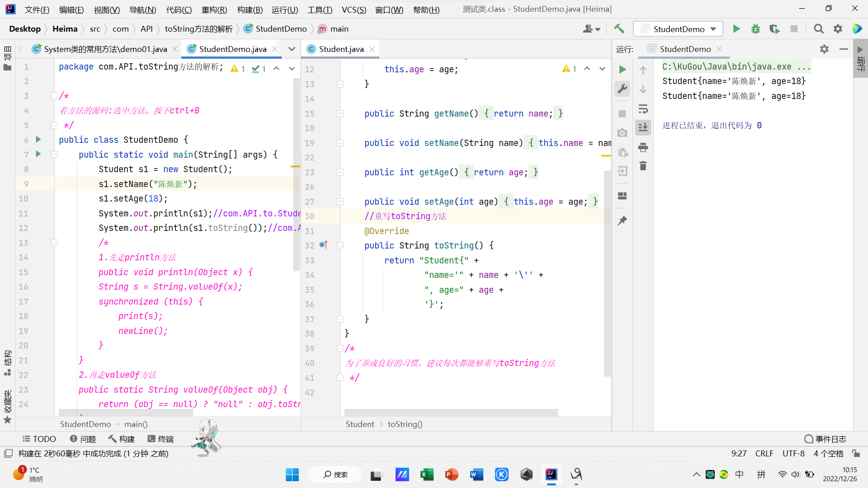Click horizontal scrollbar under Student.java editor
This screenshot has width=868, height=488.
tap(451, 412)
